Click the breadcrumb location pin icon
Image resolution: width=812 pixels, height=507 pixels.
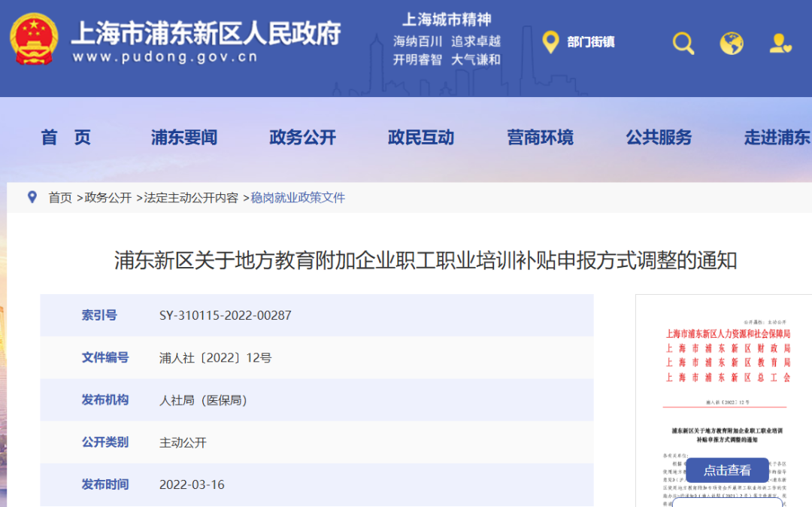[32, 197]
